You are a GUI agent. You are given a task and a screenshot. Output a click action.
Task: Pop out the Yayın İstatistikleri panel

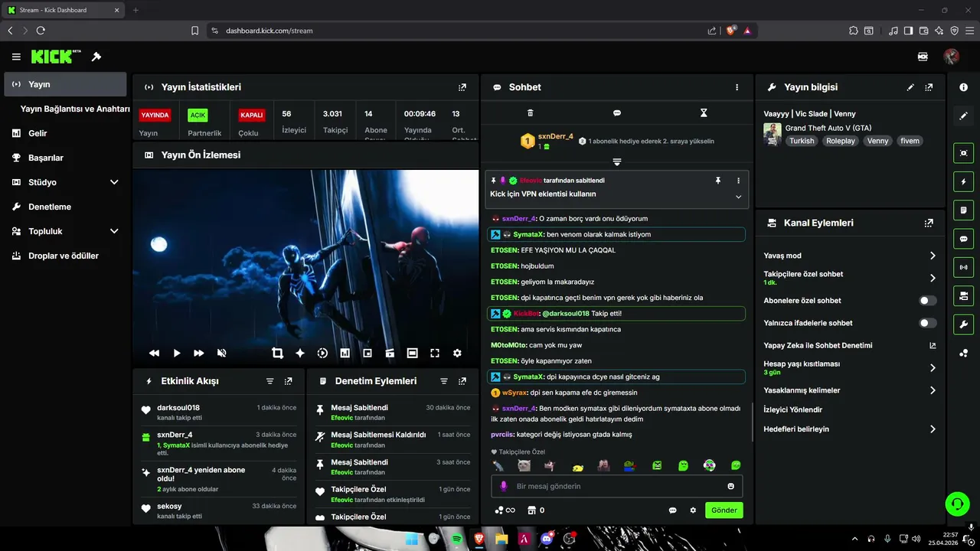462,87
